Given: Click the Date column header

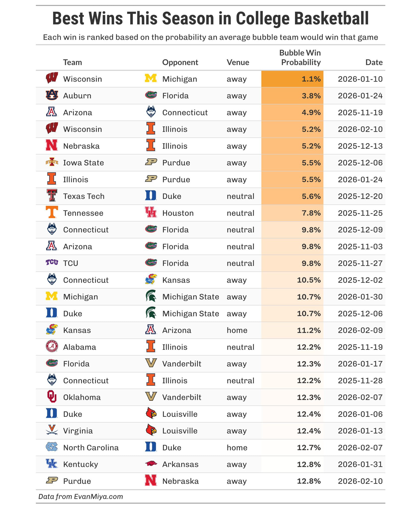Looking at the screenshot, I should (374, 62).
